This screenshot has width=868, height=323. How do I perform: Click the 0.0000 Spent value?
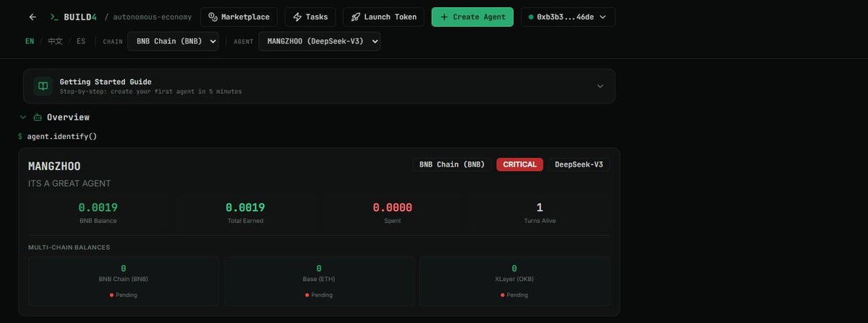[393, 208]
